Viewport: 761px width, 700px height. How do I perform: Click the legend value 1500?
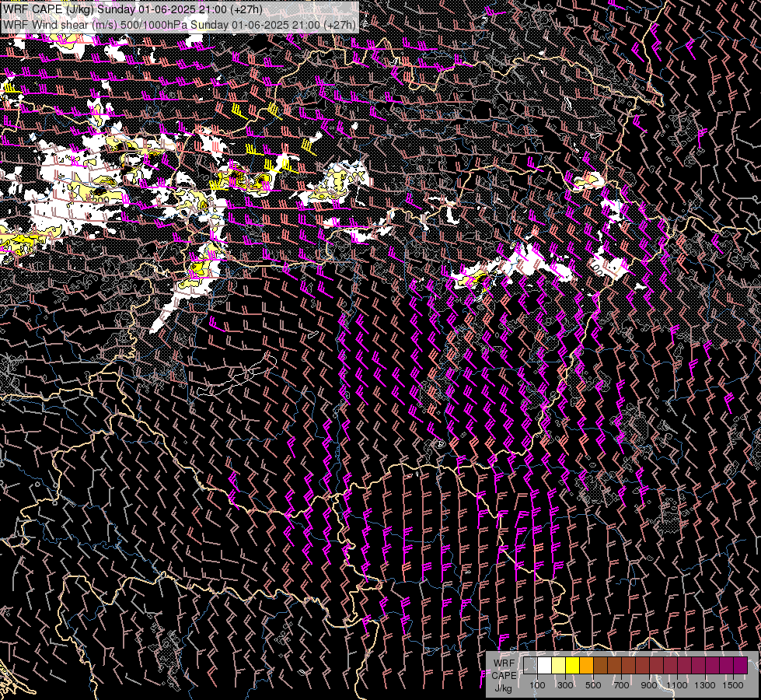coord(733,685)
